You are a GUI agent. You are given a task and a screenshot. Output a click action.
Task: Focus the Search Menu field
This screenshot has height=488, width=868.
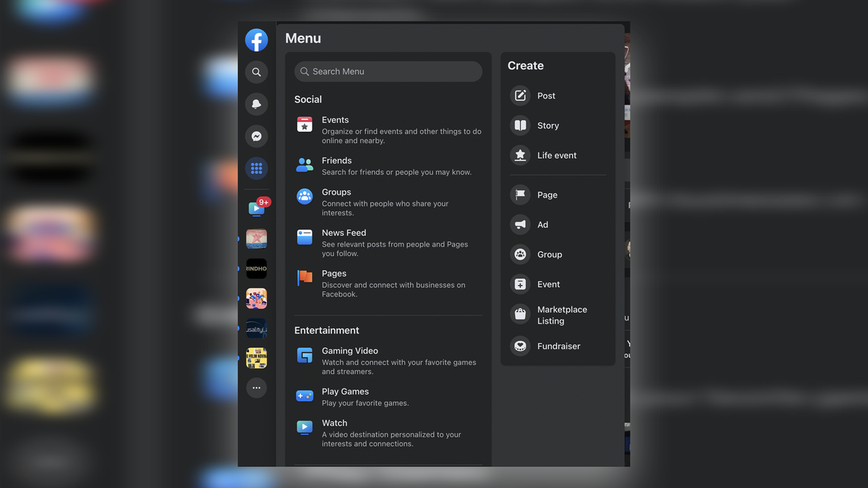click(x=388, y=72)
